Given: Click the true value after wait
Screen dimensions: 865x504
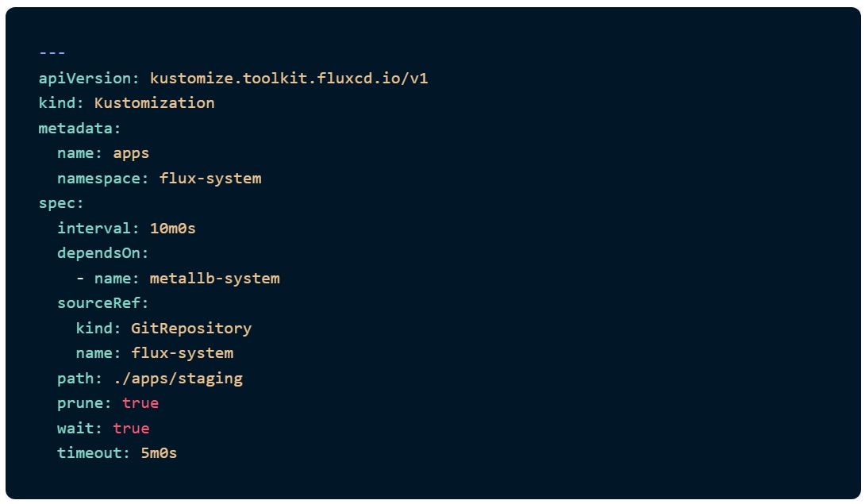Looking at the screenshot, I should click(131, 428).
